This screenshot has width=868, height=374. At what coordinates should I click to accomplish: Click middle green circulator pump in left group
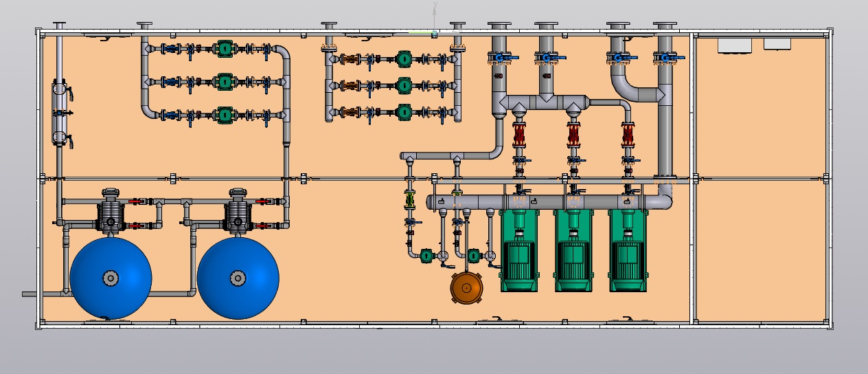(225, 82)
